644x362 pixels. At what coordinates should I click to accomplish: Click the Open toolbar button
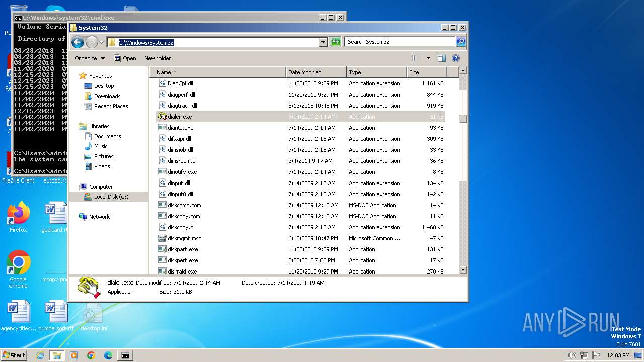(x=125, y=58)
